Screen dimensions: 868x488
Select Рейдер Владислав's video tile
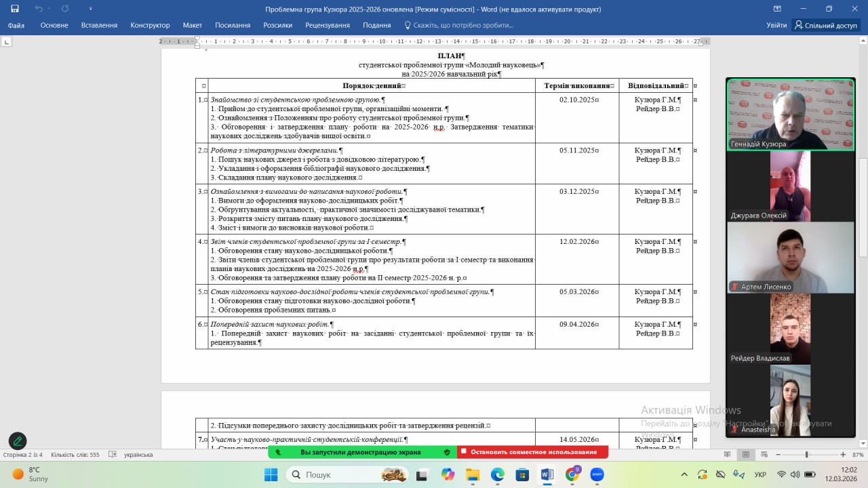point(790,329)
